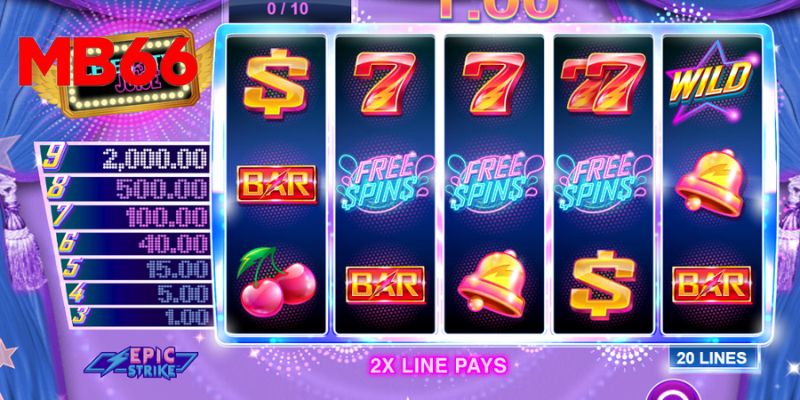This screenshot has width=800, height=400.
Task: Select the 2,000.00 paytable row
Action: click(x=125, y=159)
